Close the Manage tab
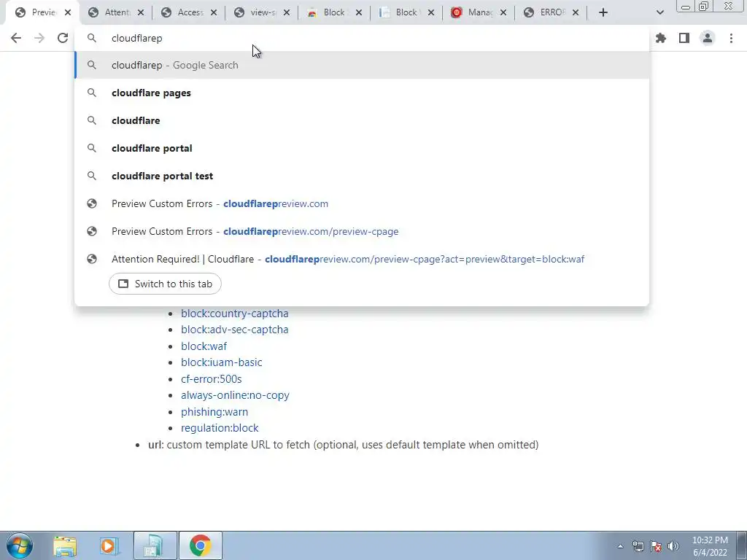The width and height of the screenshot is (747, 560). coord(503,12)
